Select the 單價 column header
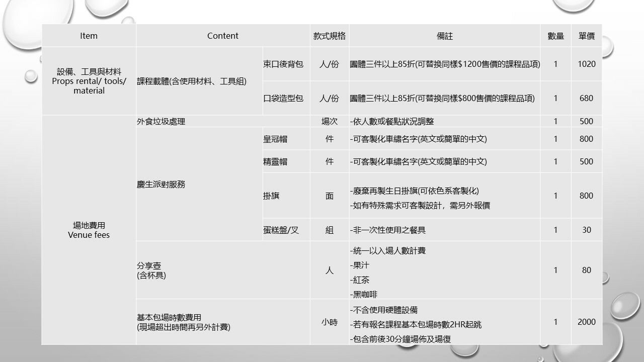The height and width of the screenshot is (362, 644). click(586, 36)
